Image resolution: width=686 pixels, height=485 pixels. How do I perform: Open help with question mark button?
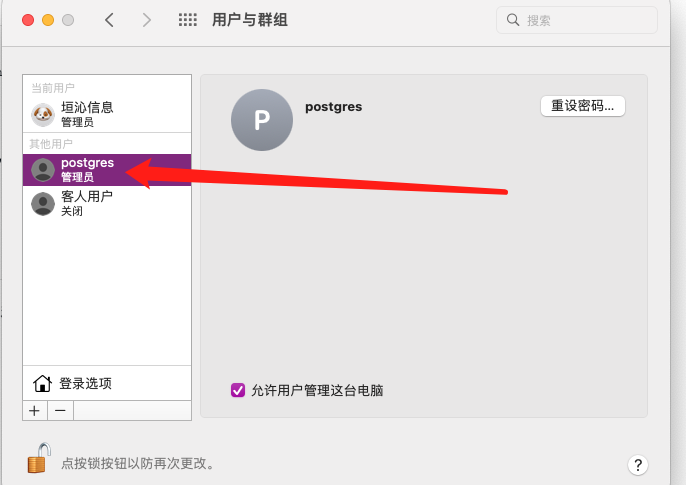click(638, 465)
